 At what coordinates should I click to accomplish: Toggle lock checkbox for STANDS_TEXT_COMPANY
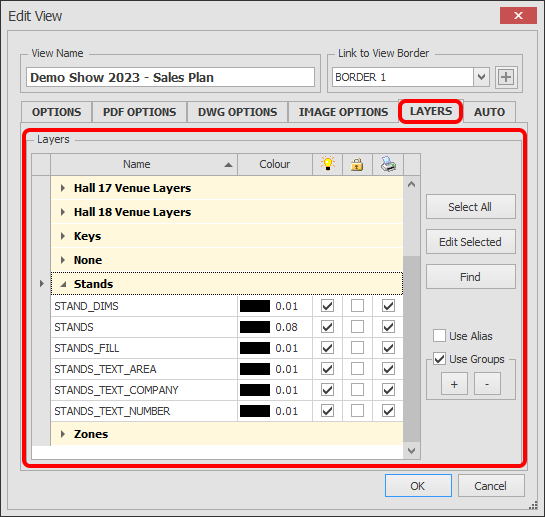pyautogui.click(x=357, y=390)
